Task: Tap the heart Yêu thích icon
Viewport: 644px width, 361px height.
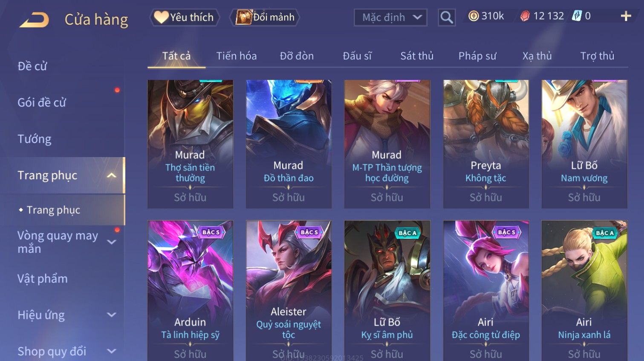Action: click(x=161, y=17)
